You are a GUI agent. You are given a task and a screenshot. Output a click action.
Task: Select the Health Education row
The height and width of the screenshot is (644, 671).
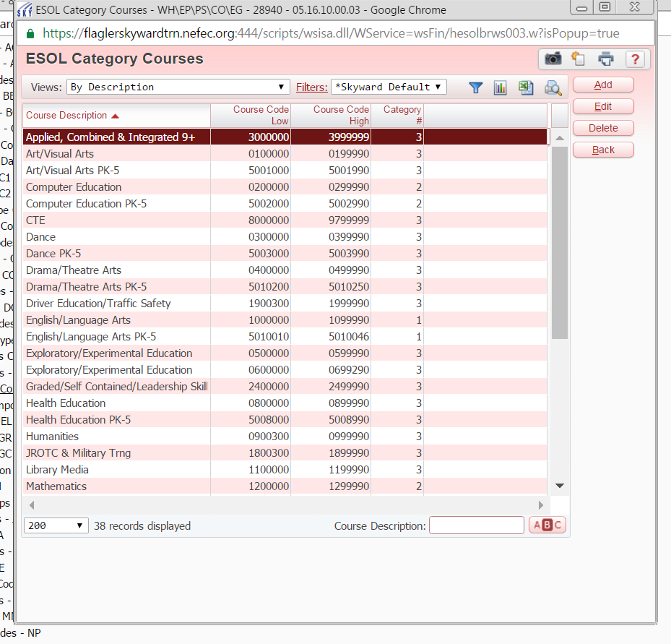pos(285,403)
